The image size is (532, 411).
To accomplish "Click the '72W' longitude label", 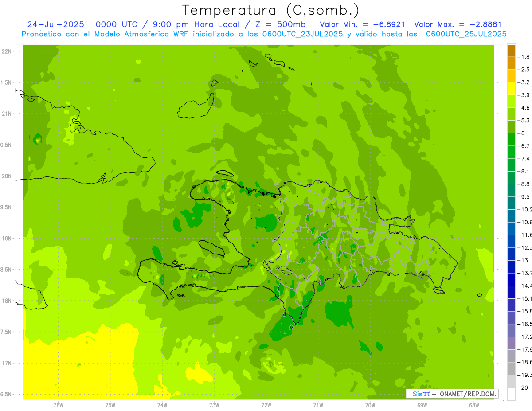I will coord(266,405).
